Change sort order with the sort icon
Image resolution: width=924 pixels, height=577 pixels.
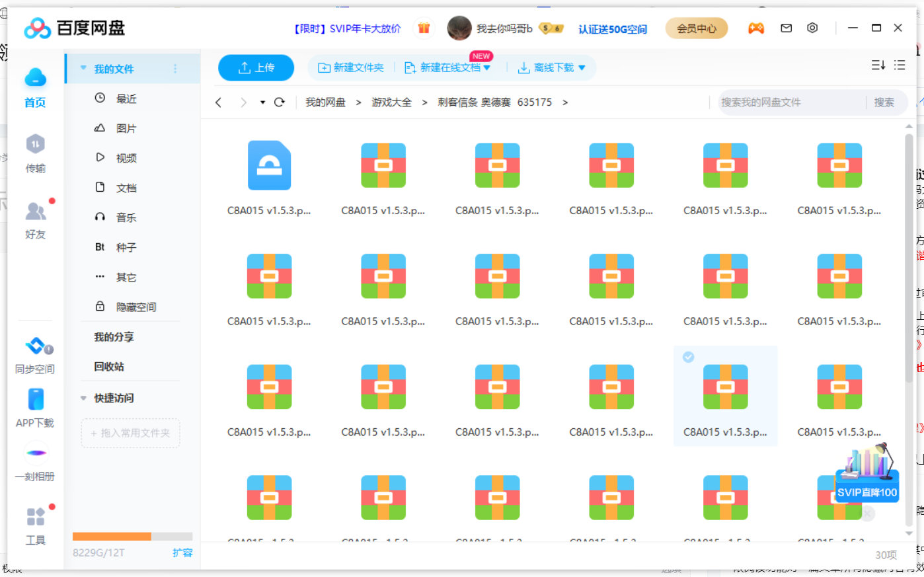pyautogui.click(x=878, y=65)
